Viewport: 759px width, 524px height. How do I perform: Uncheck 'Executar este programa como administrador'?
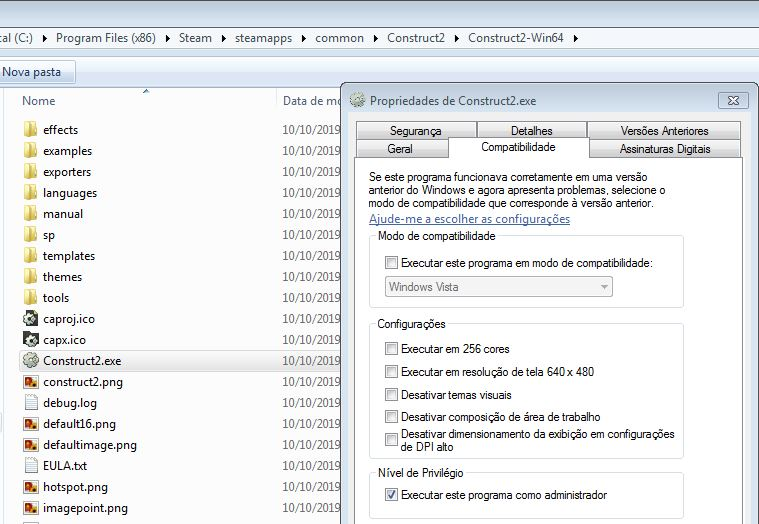(391, 494)
